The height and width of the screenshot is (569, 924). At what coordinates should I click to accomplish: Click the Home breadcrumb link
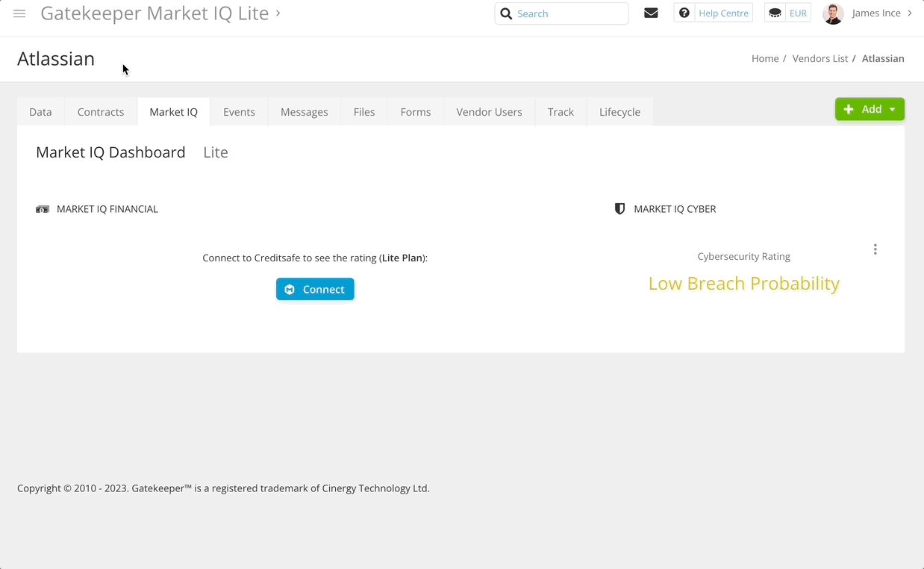pyautogui.click(x=764, y=58)
